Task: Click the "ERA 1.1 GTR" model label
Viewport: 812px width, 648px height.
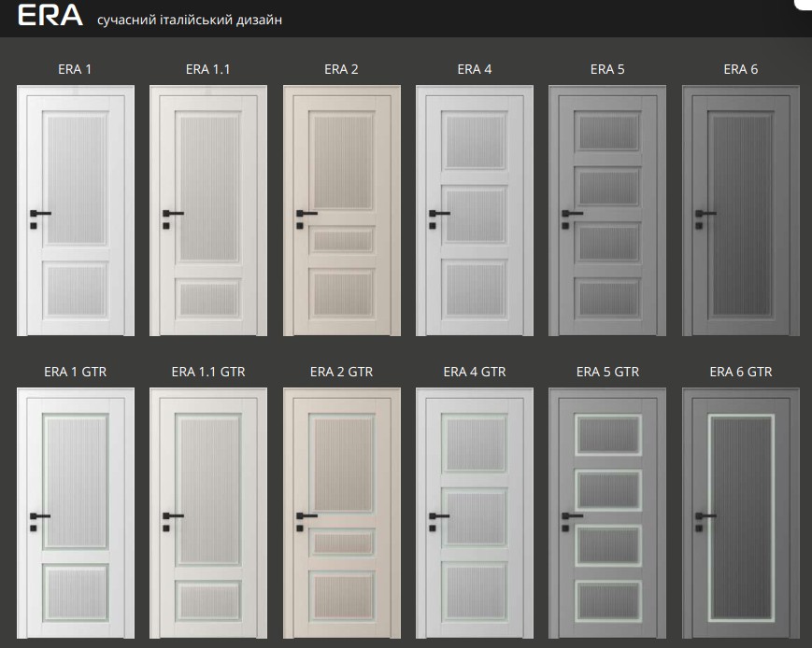Action: 208,372
